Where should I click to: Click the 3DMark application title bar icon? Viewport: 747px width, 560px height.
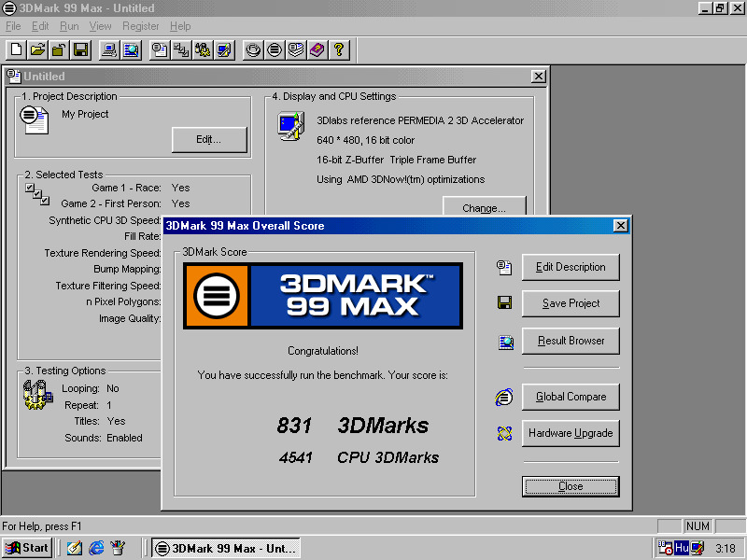pyautogui.click(x=9, y=8)
